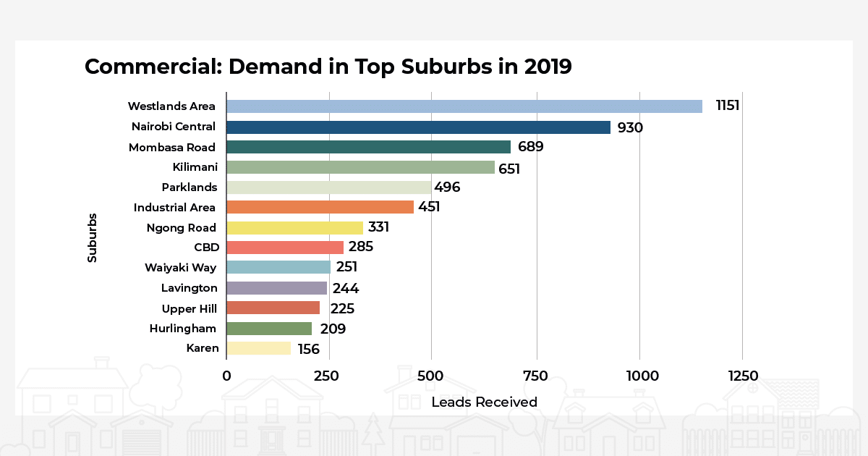Select the 930 data label
868x456 pixels.
pyautogui.click(x=630, y=127)
